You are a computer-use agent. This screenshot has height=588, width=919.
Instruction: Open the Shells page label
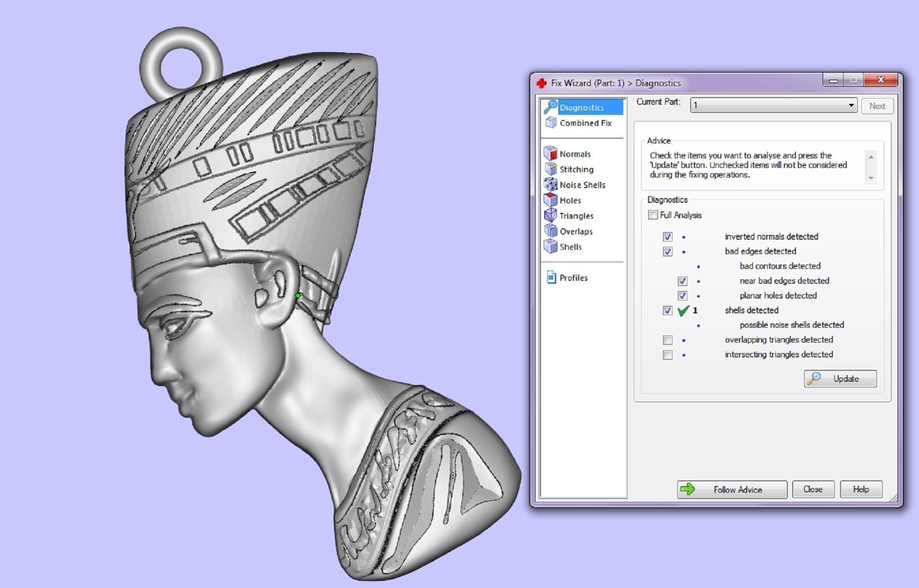(571, 247)
